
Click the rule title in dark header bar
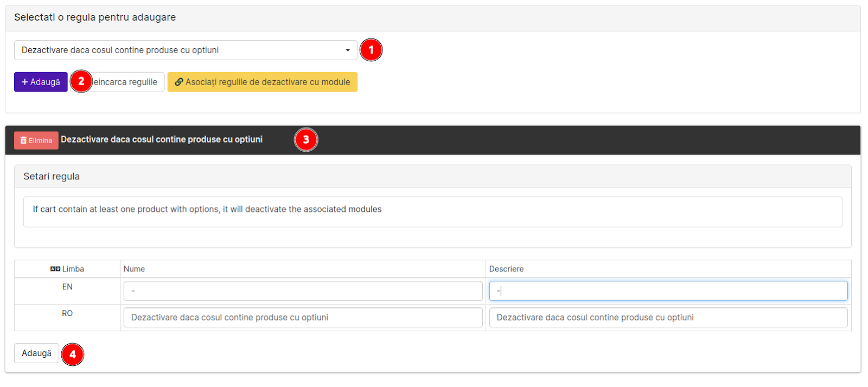pyautogui.click(x=162, y=139)
